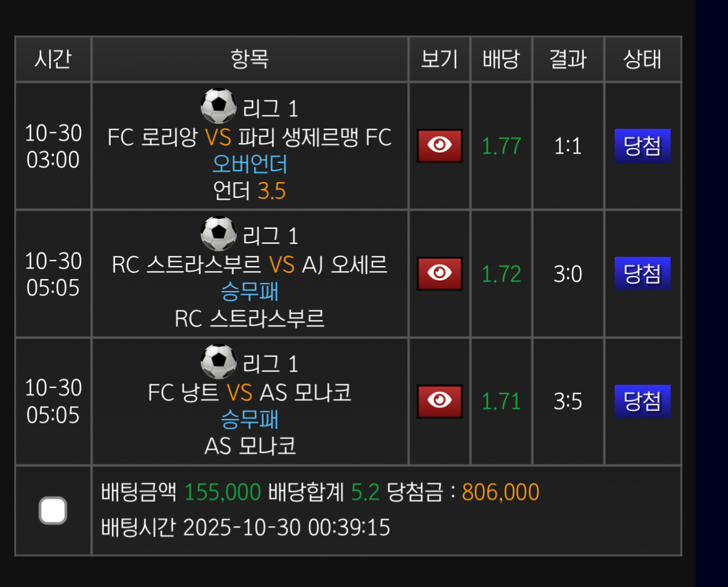Click the 당첨 badge on the 낭트 row
Screen dimensions: 728x587
pyautogui.click(x=642, y=402)
